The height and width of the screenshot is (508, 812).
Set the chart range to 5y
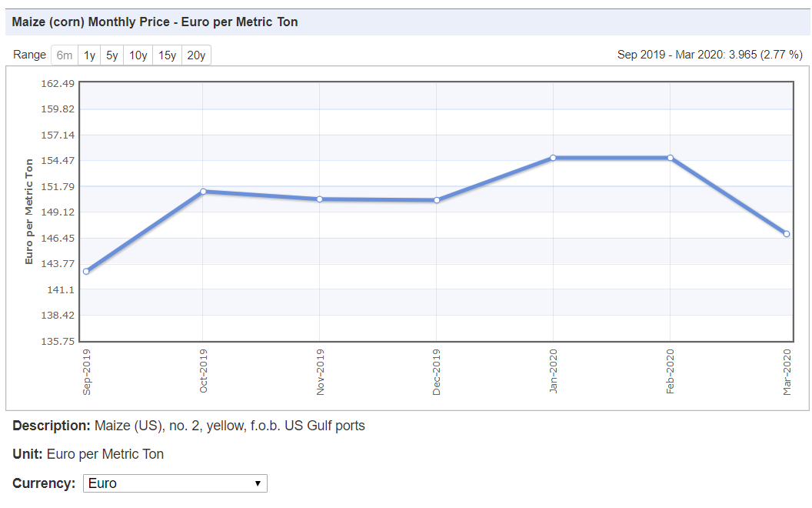[112, 55]
